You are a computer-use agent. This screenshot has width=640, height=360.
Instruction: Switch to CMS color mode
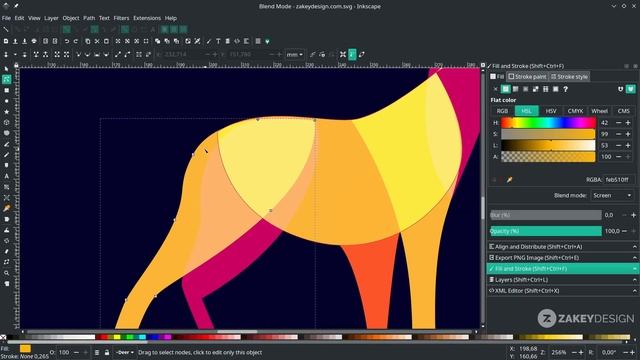[x=623, y=111]
